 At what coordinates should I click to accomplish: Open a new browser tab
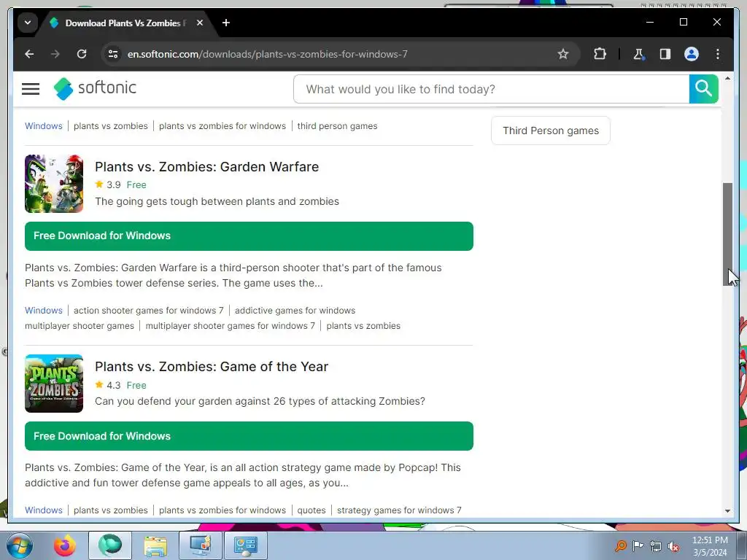(226, 23)
